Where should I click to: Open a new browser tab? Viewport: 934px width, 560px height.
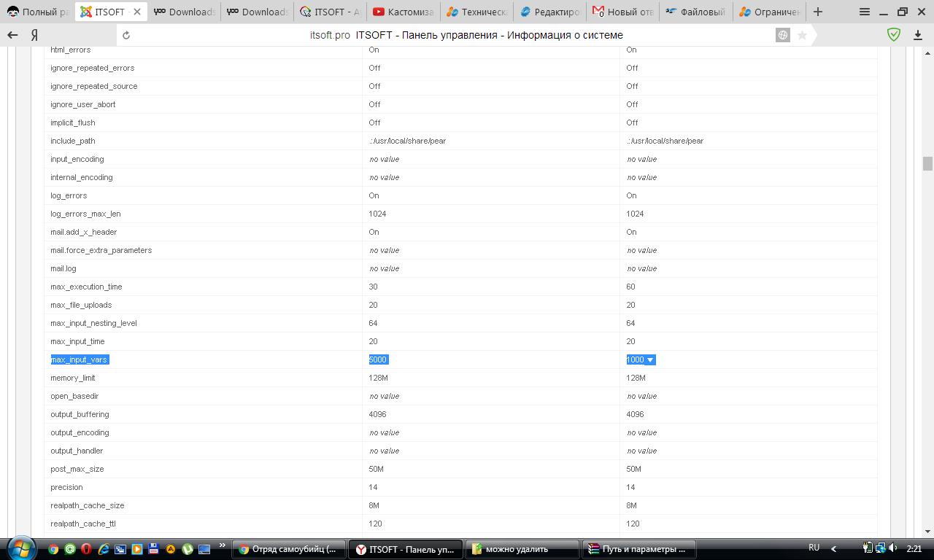[817, 12]
